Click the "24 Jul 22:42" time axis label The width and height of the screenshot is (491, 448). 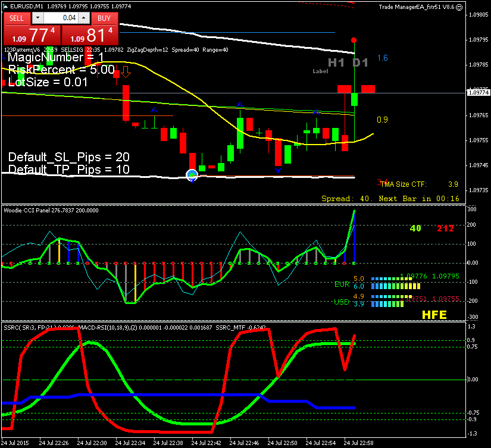tap(206, 443)
